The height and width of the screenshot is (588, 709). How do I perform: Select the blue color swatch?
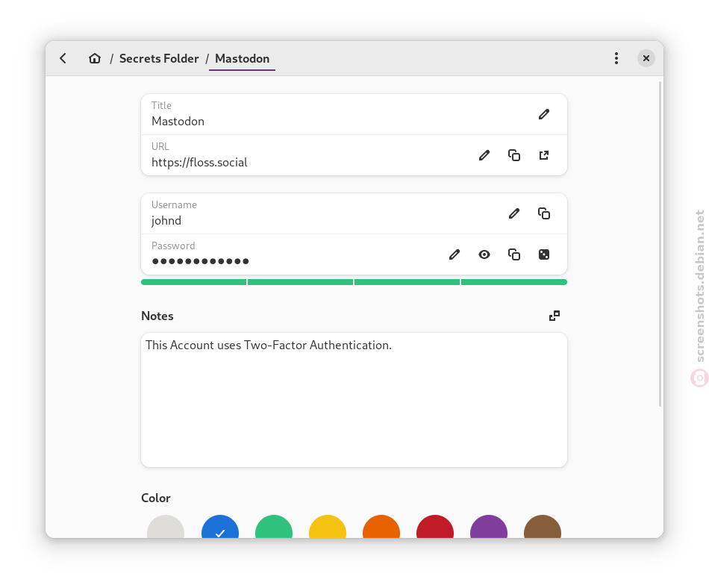click(x=219, y=527)
